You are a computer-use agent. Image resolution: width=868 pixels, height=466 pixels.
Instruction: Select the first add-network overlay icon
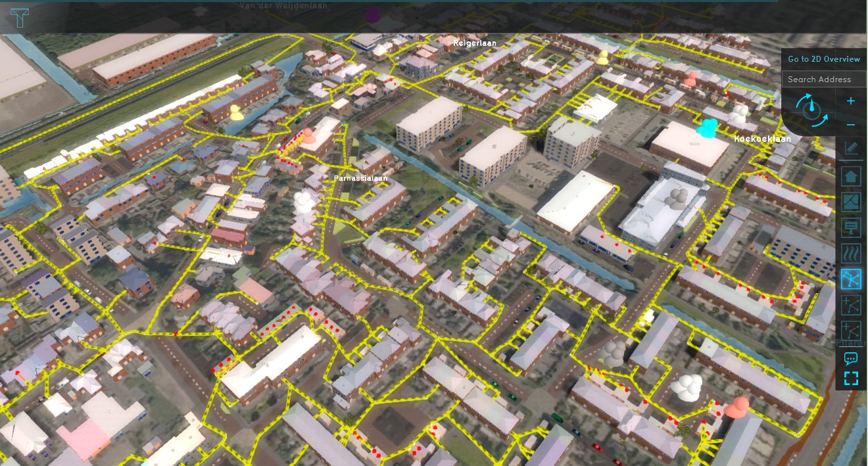coord(851,304)
